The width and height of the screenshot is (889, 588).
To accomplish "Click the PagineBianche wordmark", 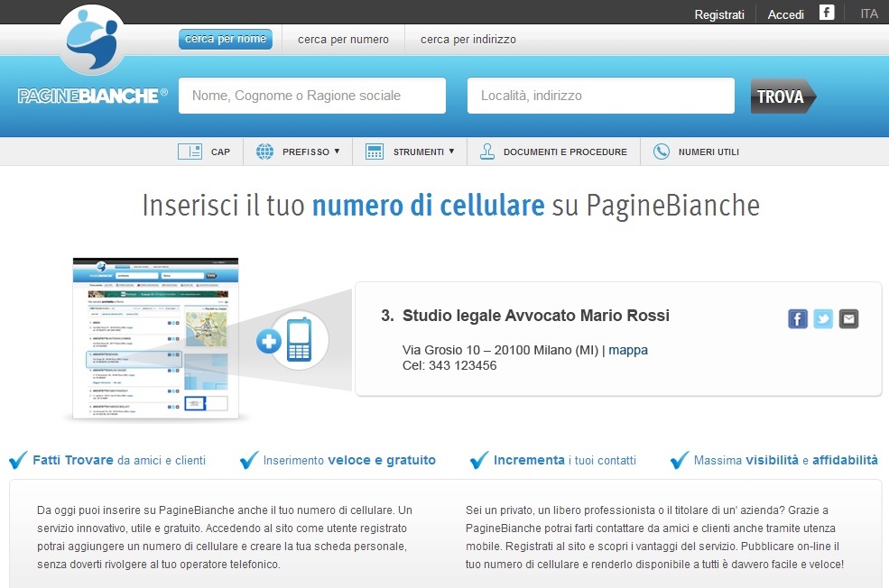I will (x=92, y=96).
